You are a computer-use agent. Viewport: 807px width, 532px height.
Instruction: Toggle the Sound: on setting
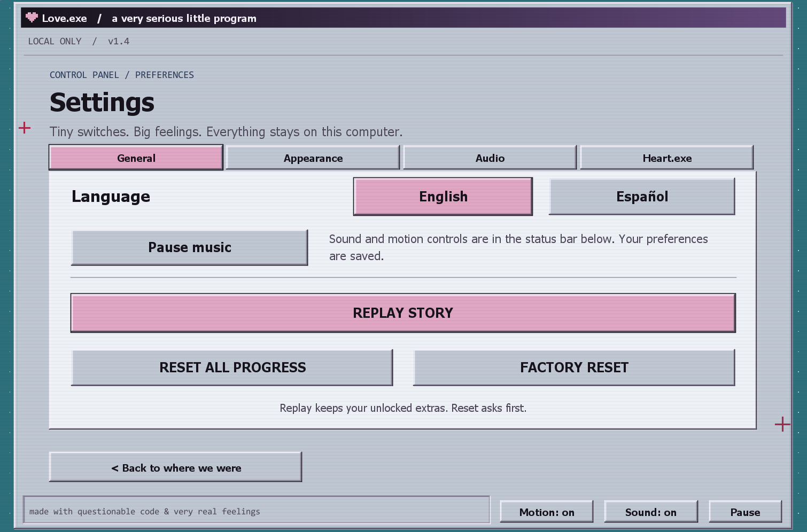(x=651, y=512)
